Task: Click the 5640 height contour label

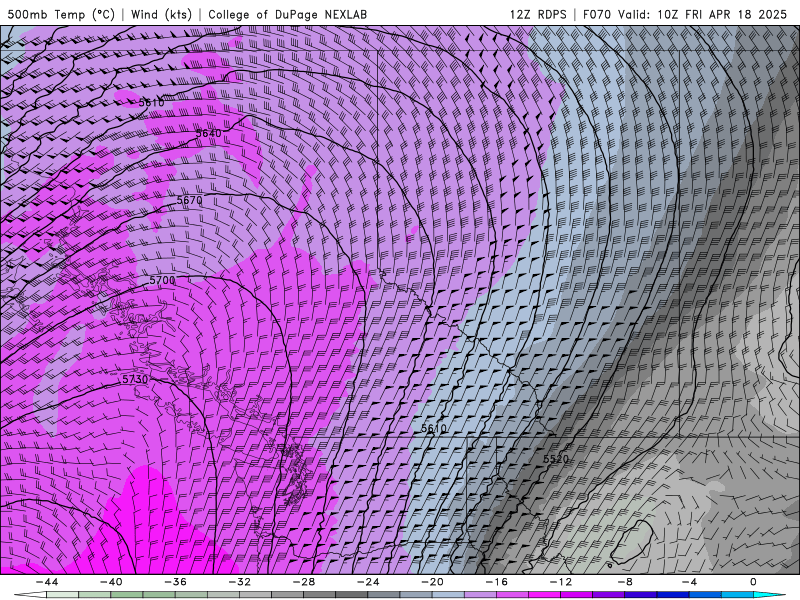Action: click(209, 133)
